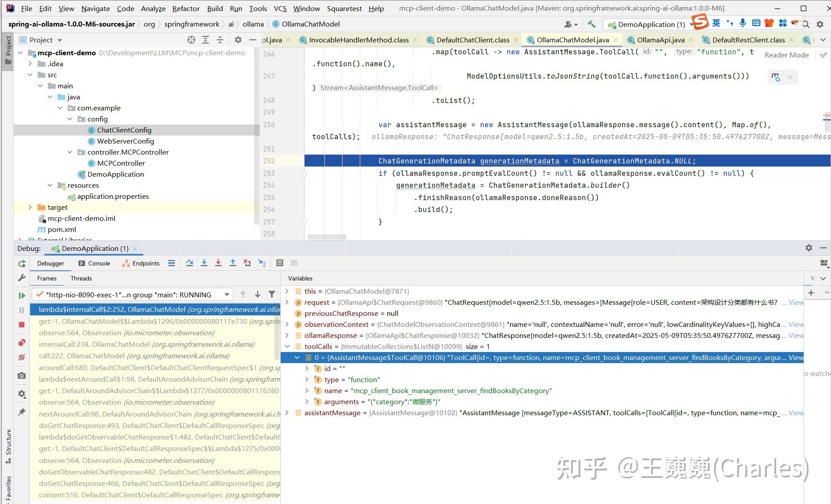Step over in the debugger toolbar
Viewport: 831px width, 504px height.
(189, 263)
